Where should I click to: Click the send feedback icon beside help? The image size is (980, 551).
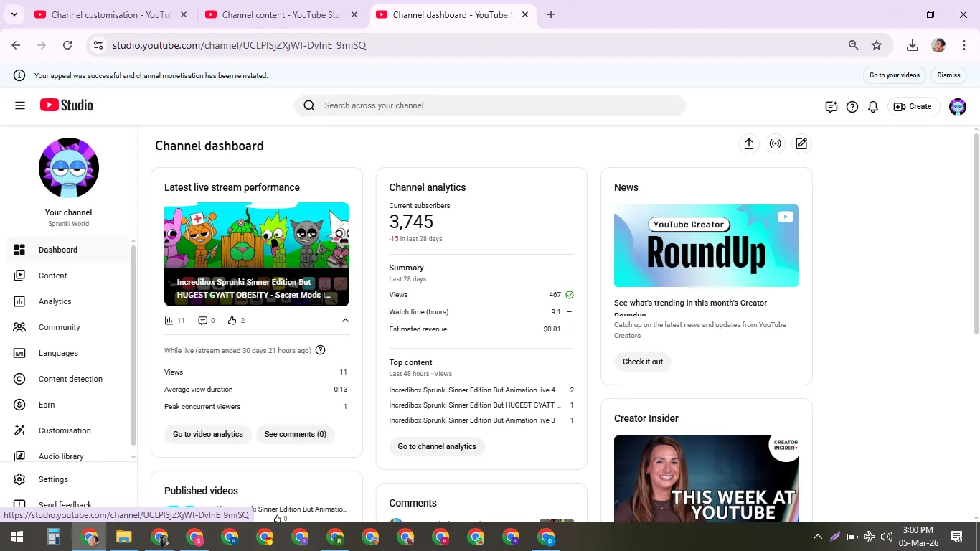[x=831, y=107]
